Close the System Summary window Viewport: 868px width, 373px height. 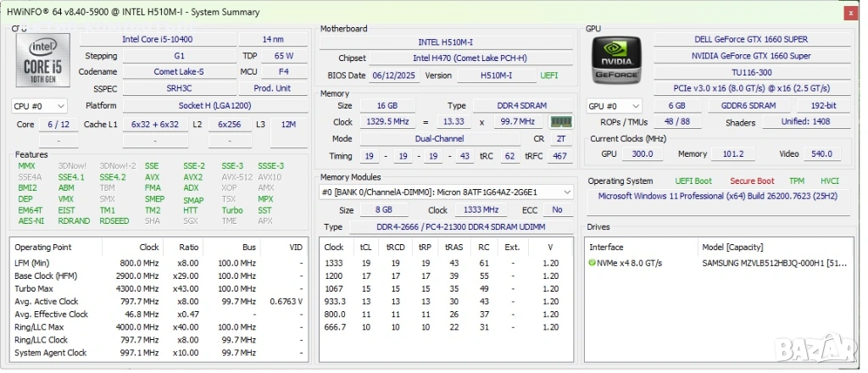[850, 12]
